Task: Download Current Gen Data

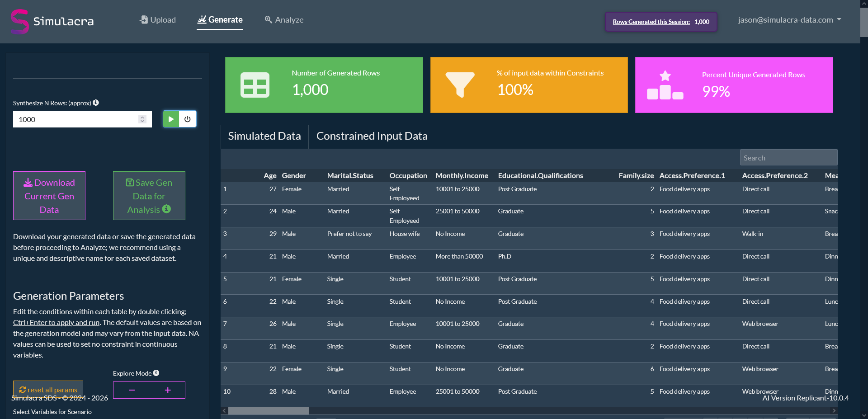Action: click(x=49, y=196)
